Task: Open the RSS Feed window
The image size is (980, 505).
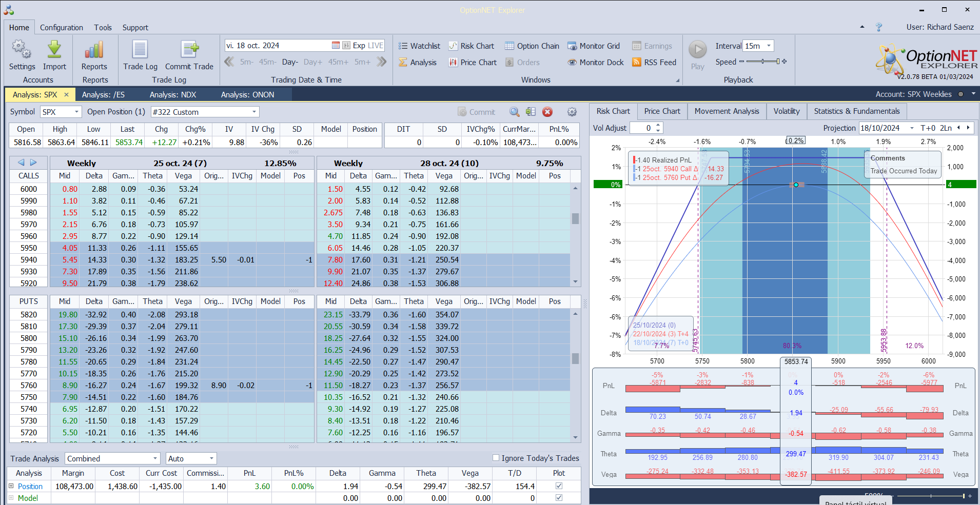Action: tap(654, 63)
